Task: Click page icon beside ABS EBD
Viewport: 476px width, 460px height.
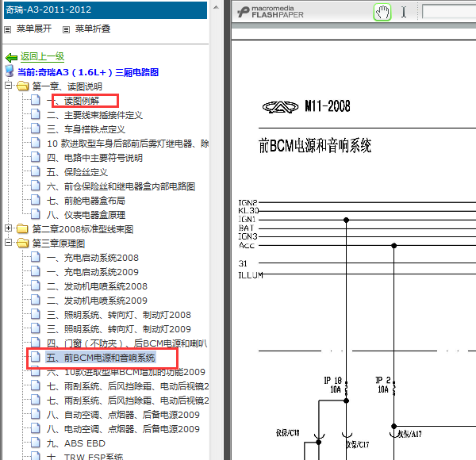Action: click(x=36, y=443)
